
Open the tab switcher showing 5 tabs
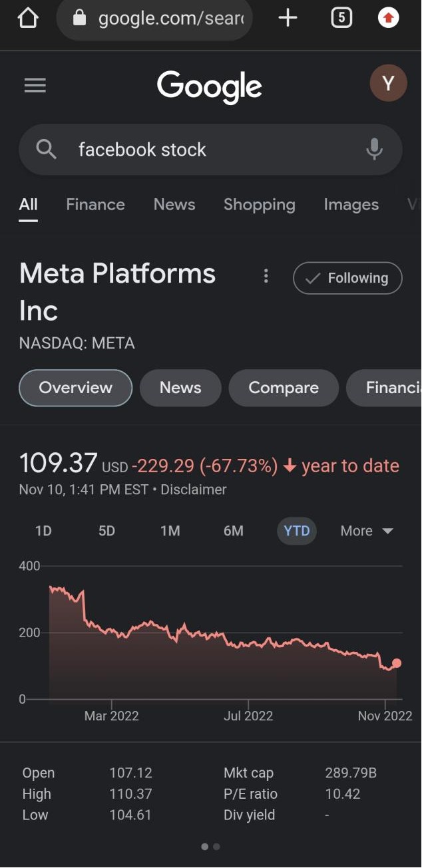(341, 18)
